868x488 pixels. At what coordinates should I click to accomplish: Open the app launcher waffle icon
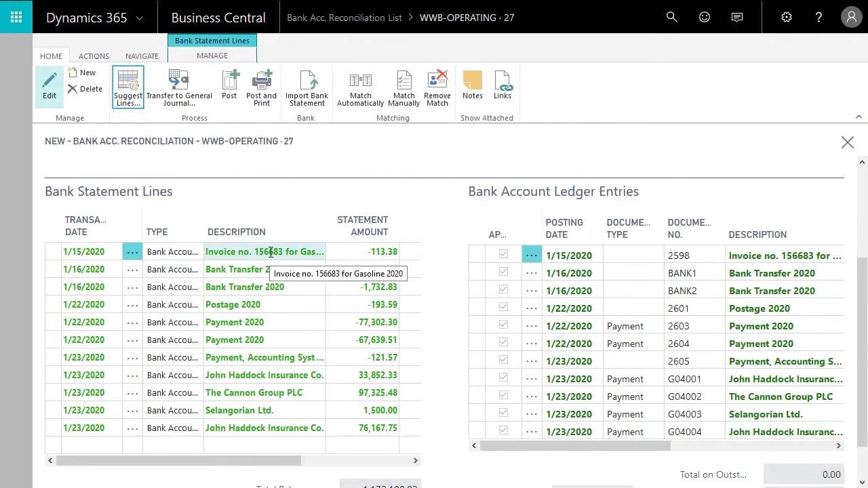[16, 17]
